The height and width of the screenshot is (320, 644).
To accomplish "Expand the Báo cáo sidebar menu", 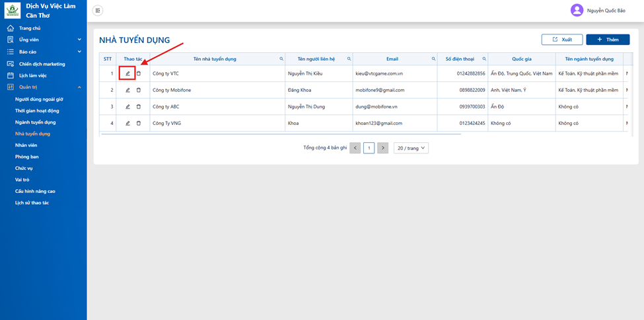I will point(44,52).
